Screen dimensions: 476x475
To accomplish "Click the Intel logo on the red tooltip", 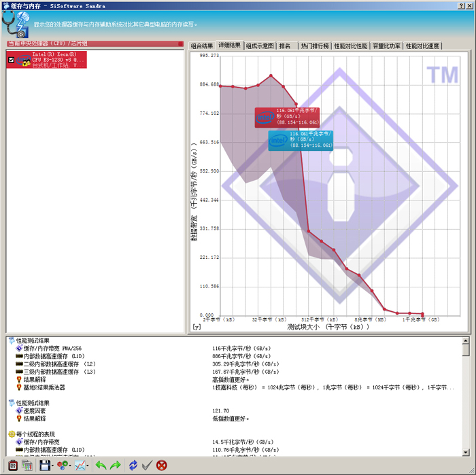I will tap(265, 118).
